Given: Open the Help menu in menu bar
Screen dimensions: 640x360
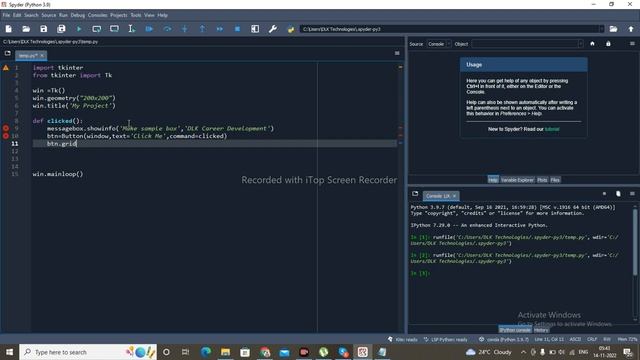Looking at the screenshot, I should 162,15.
